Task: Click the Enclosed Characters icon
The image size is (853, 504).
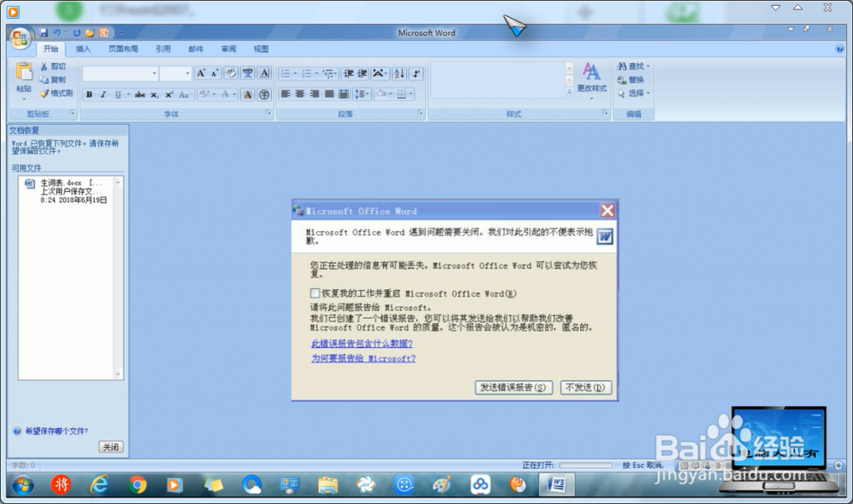Action: [264, 95]
